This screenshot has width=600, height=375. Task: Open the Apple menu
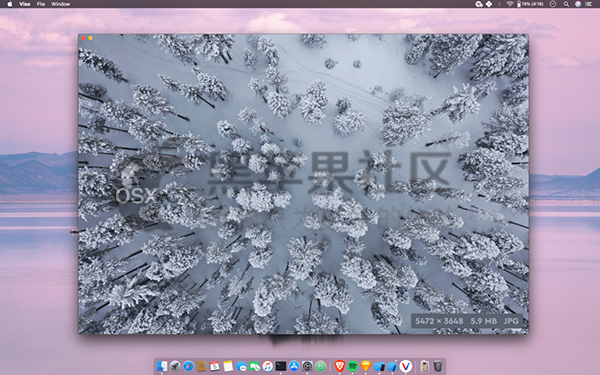[x=10, y=4]
